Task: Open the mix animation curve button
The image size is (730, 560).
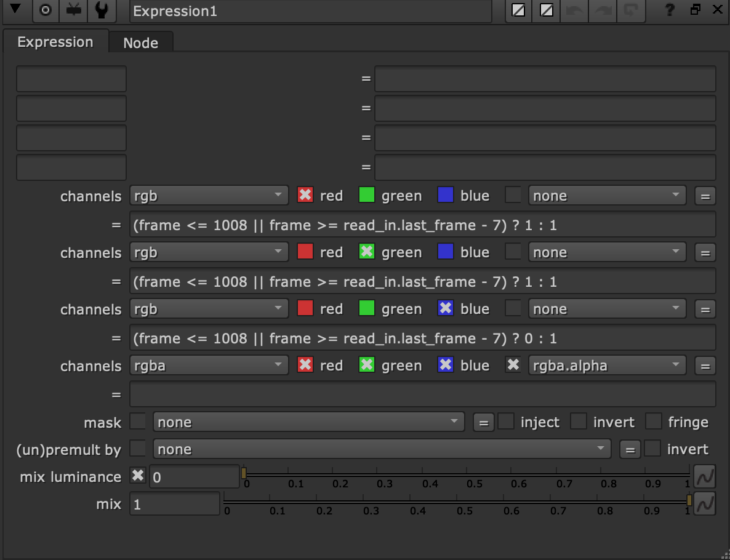Action: coord(705,504)
